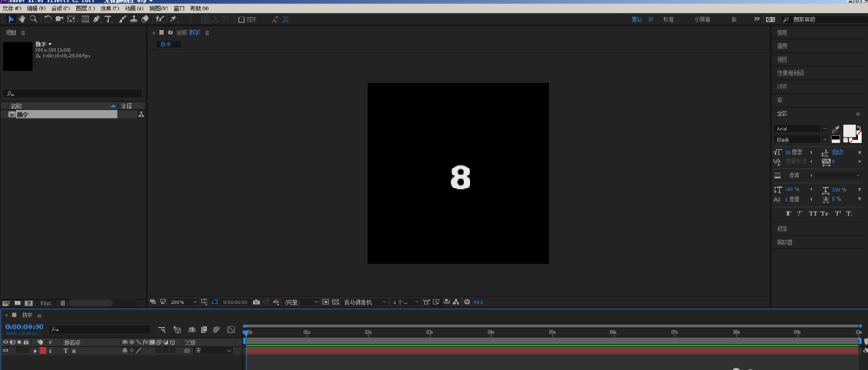Select the Rectangle shape tool
The width and height of the screenshot is (868, 370).
[85, 19]
